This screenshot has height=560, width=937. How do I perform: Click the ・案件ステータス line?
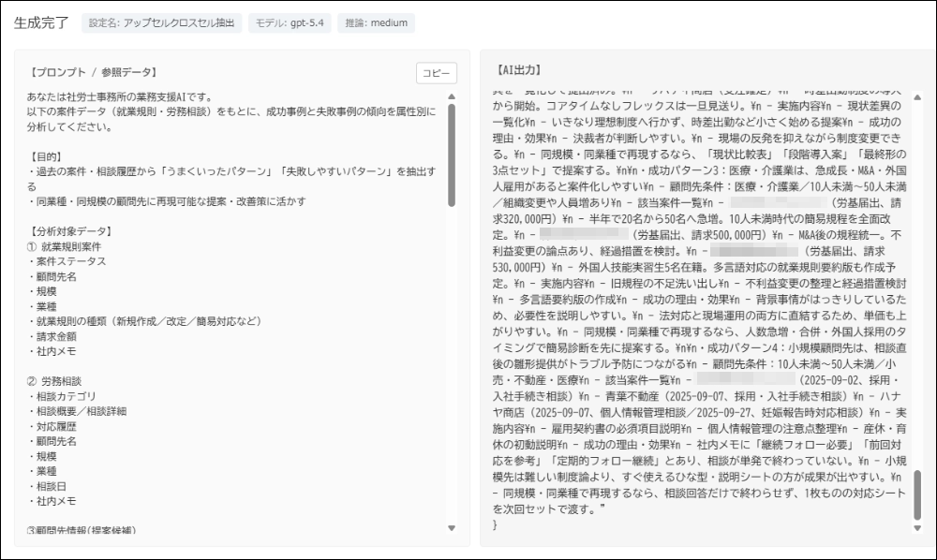pyautogui.click(x=67, y=261)
